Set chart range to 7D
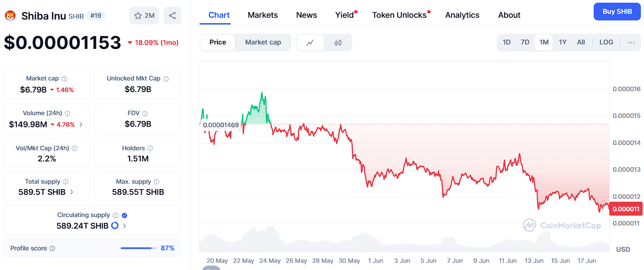Image resolution: width=644 pixels, height=270 pixels. click(525, 42)
